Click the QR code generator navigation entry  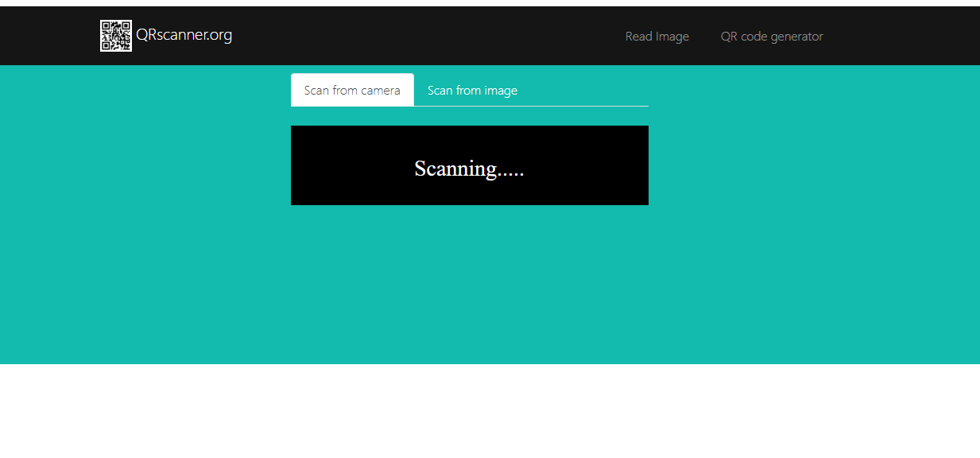pyautogui.click(x=771, y=36)
